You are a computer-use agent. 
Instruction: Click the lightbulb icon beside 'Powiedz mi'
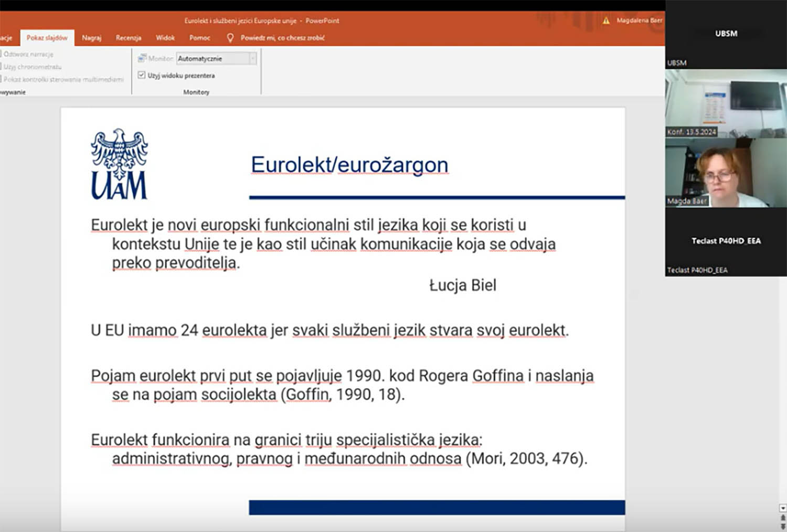pyautogui.click(x=230, y=38)
